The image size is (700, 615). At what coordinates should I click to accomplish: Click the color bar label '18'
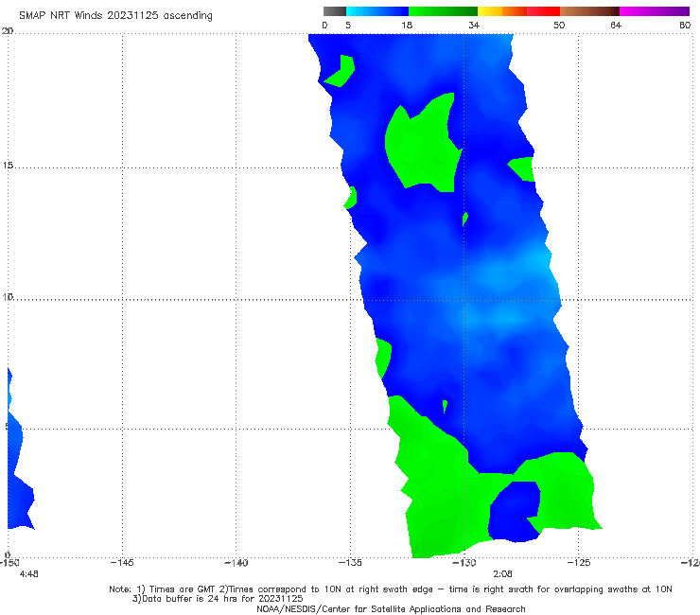click(407, 26)
